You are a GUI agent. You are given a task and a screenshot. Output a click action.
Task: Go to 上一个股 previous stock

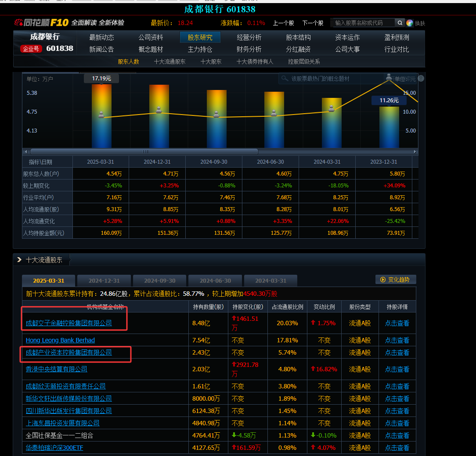click(x=283, y=23)
